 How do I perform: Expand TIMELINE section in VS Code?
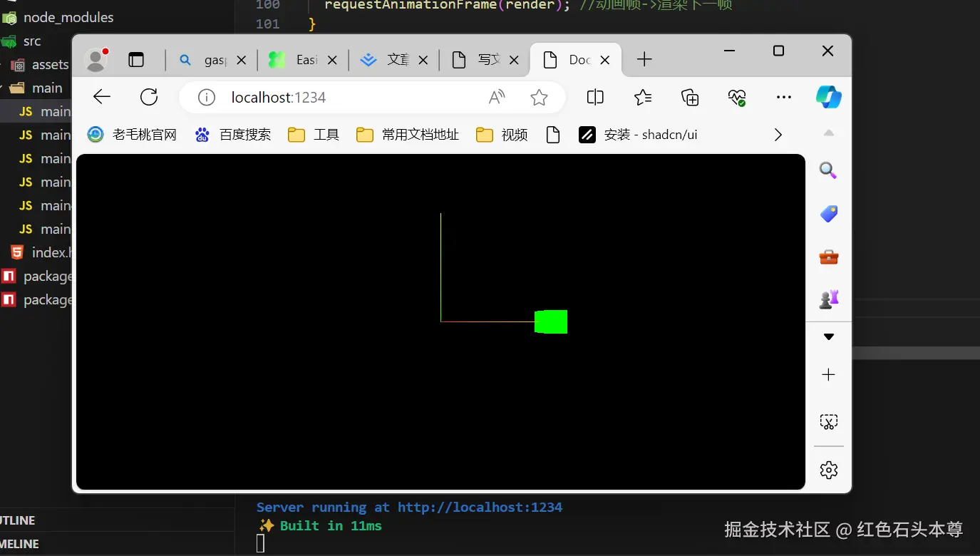point(19,544)
